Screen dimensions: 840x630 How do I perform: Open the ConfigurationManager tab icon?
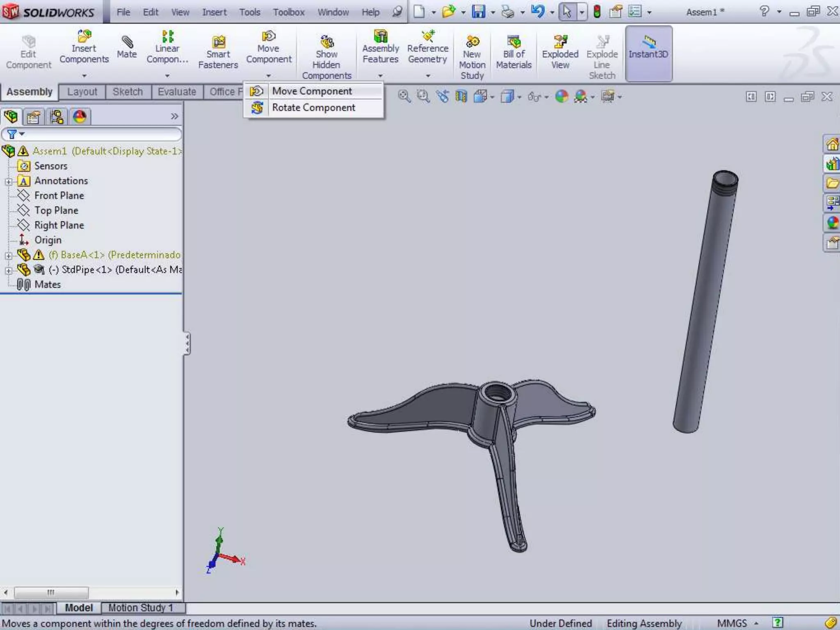(x=57, y=117)
